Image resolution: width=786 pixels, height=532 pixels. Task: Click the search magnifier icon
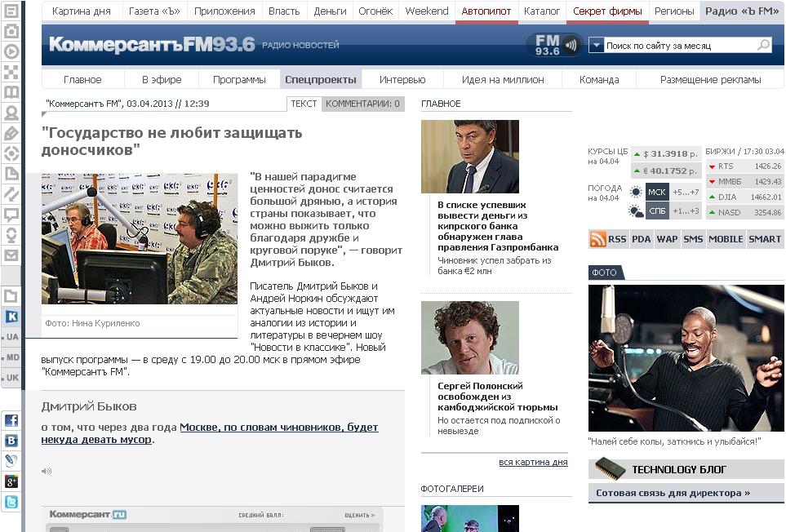click(x=763, y=45)
